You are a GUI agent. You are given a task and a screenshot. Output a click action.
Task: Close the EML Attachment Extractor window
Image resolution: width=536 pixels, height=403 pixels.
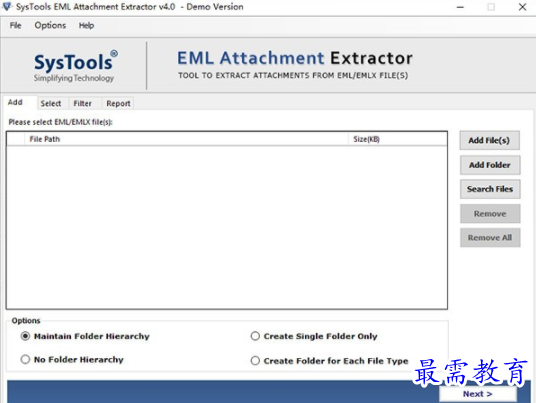[x=522, y=7]
